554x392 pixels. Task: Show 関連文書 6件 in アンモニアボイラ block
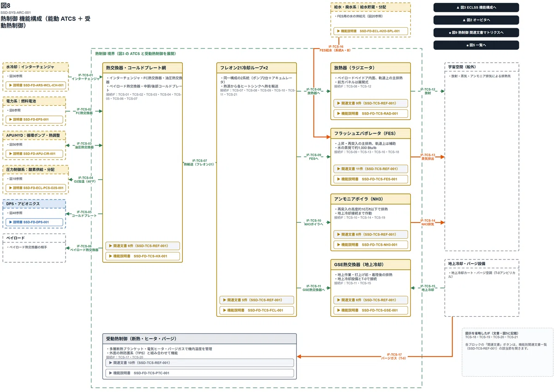point(371,234)
